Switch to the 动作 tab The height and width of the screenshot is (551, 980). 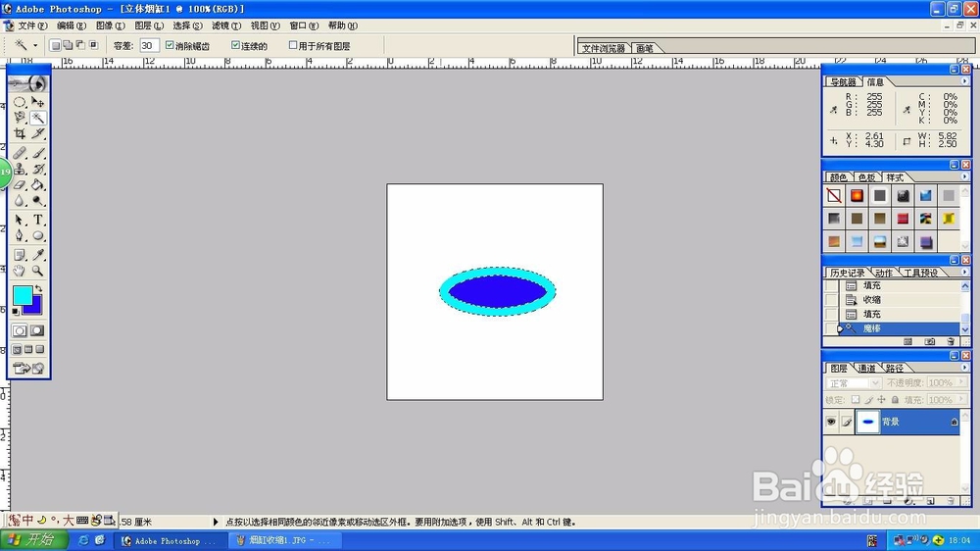tap(883, 273)
